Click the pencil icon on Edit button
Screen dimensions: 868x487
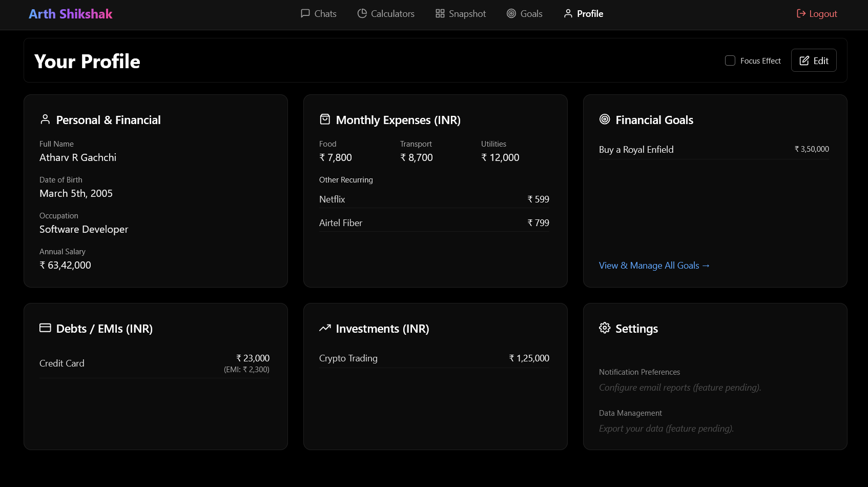point(804,60)
